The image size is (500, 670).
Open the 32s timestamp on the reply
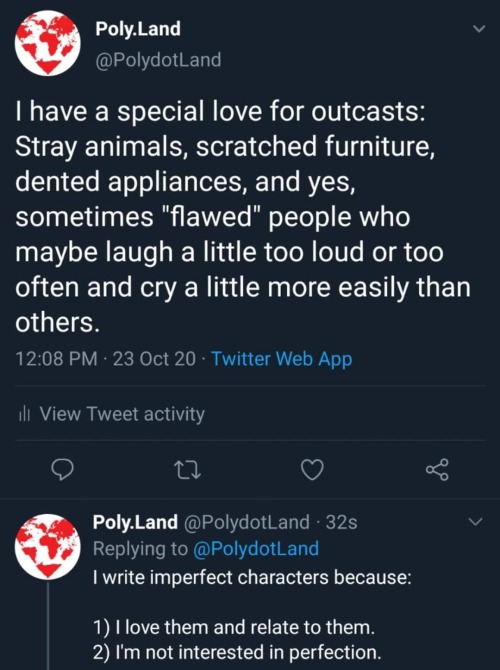point(341,522)
